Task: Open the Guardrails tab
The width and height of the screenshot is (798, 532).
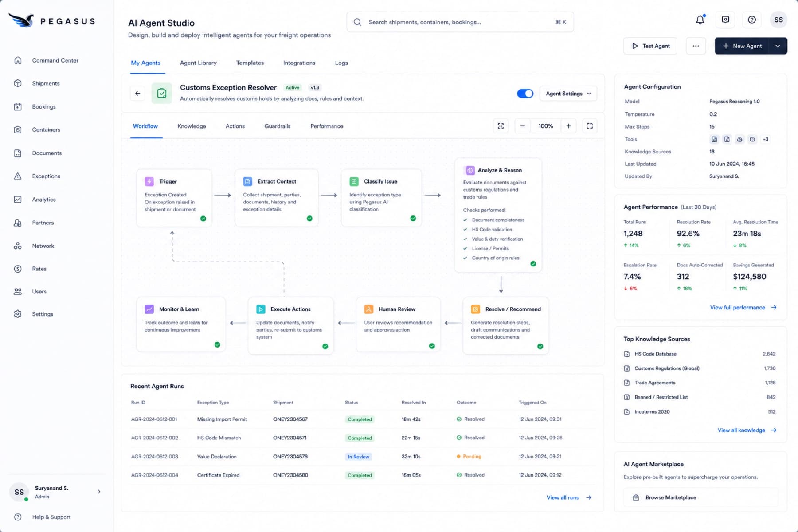Action: pyautogui.click(x=278, y=126)
